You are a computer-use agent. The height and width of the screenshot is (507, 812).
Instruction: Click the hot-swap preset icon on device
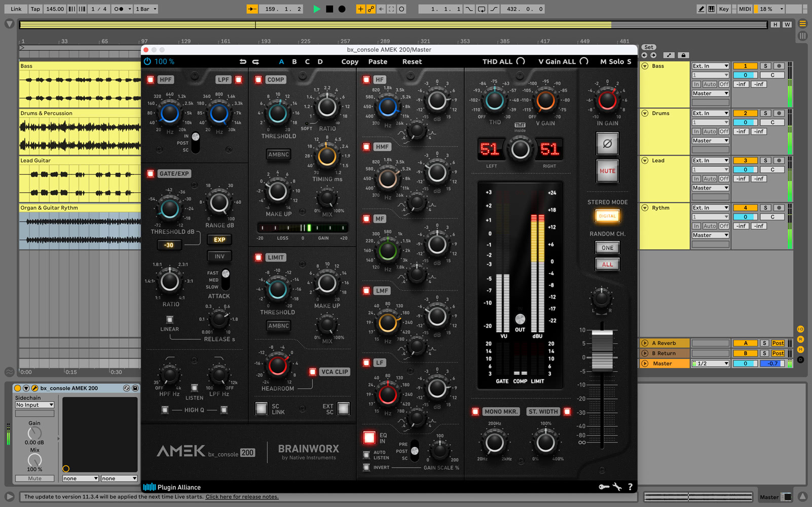[126, 388]
